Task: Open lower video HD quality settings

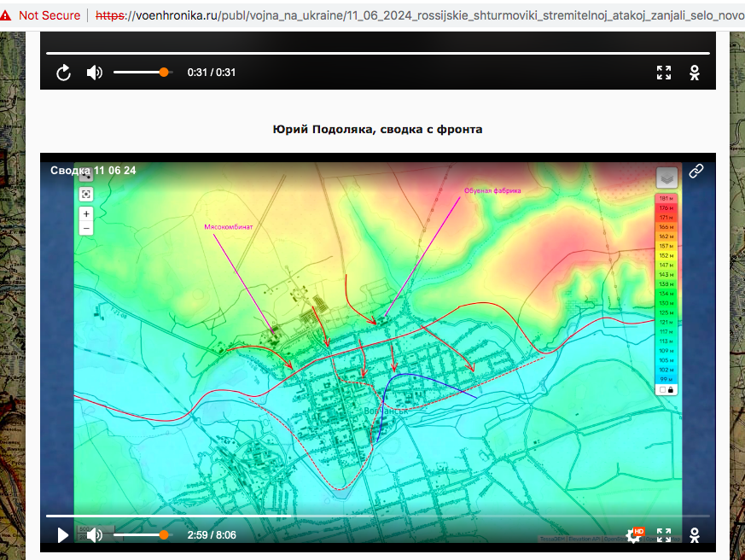Action: pos(634,535)
